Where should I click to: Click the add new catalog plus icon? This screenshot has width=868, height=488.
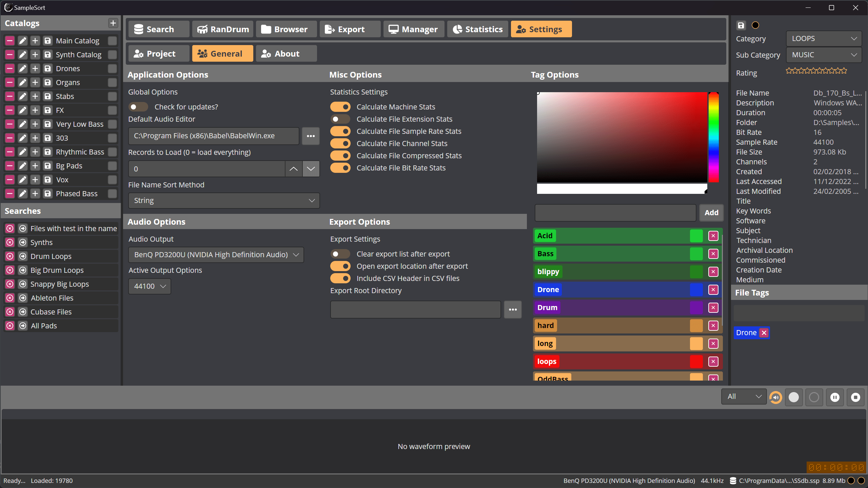[113, 23]
